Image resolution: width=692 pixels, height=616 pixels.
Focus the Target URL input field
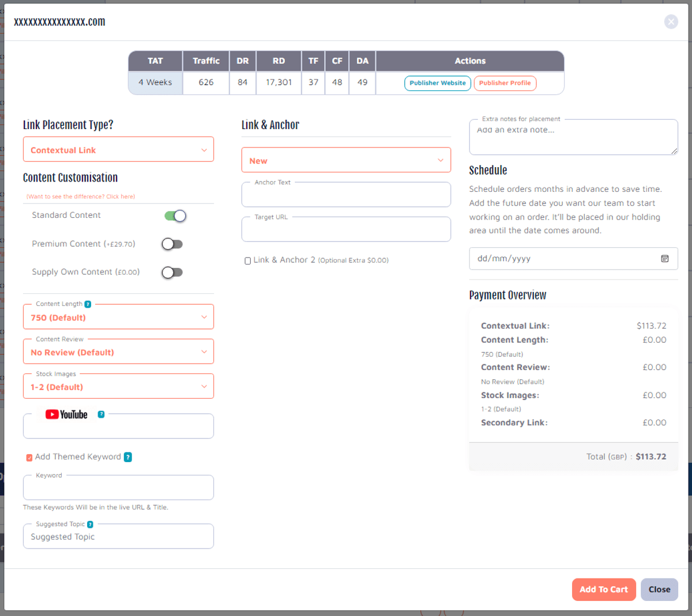click(x=346, y=229)
